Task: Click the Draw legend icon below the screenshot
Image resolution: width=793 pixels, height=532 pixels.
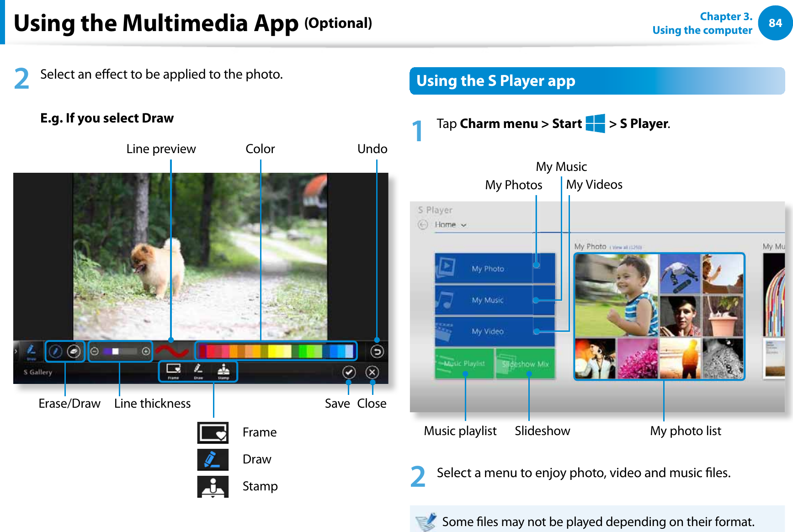Action: tap(213, 459)
